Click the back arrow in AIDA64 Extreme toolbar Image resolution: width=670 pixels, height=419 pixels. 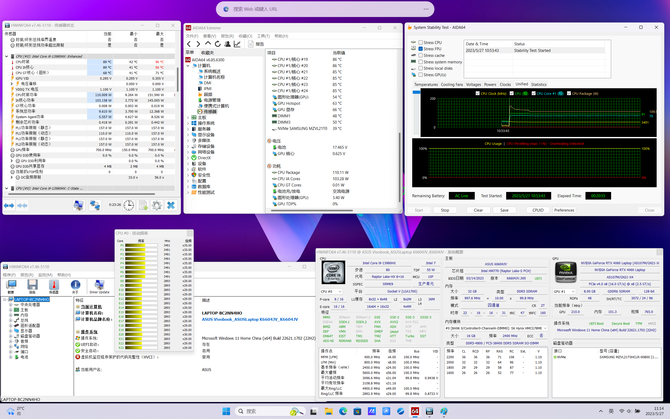[x=189, y=44]
